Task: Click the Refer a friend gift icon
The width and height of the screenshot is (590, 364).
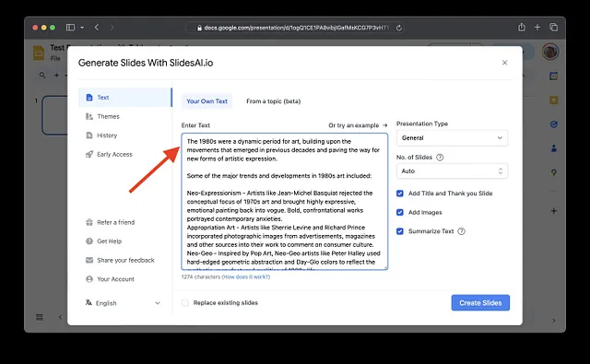Action: click(x=89, y=222)
